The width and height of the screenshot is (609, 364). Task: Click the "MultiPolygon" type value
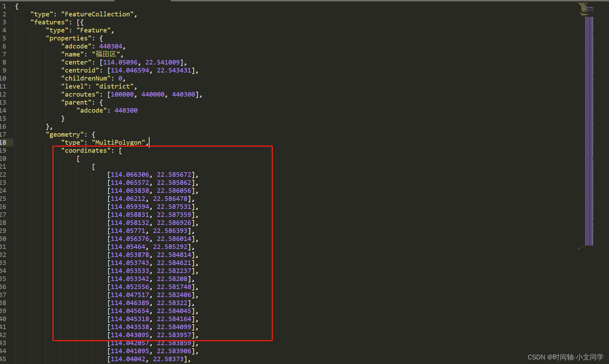118,143
